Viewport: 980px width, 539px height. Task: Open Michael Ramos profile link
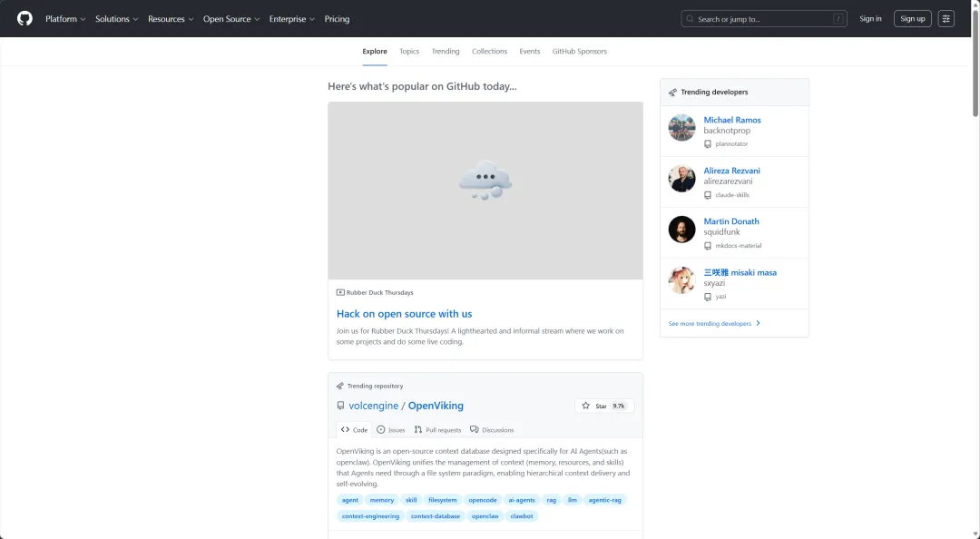tap(732, 120)
